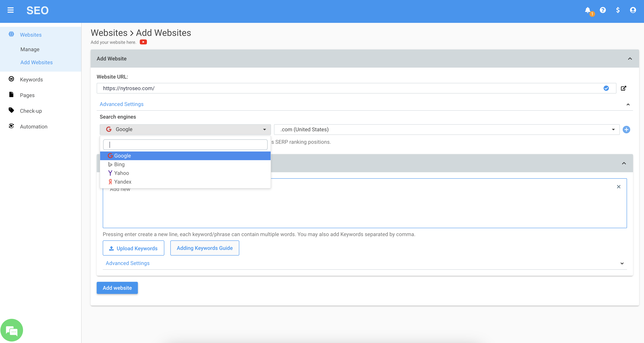This screenshot has width=644, height=343.
Task: Click the Pages document icon
Action: point(11,94)
